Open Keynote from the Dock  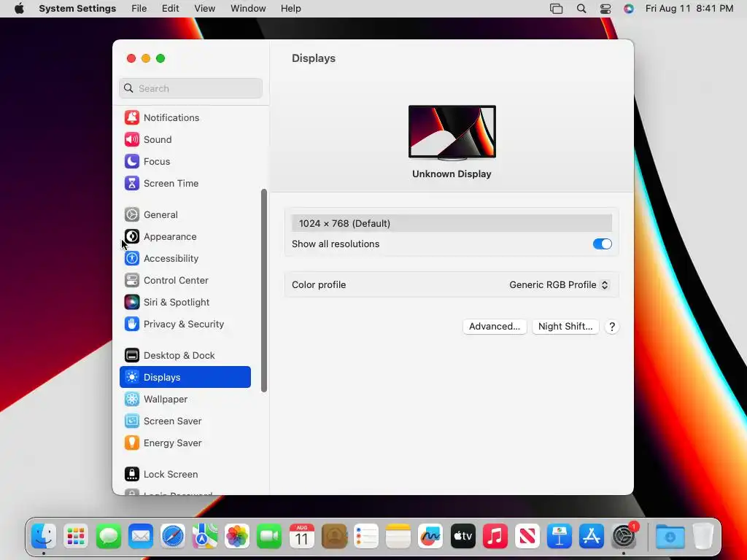[x=560, y=537]
